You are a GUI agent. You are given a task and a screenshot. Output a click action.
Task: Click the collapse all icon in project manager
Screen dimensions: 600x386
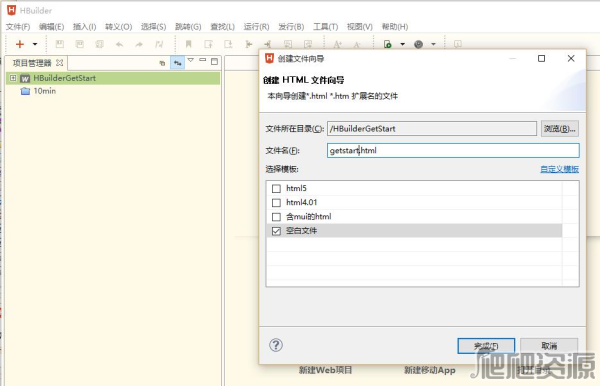tap(162, 63)
